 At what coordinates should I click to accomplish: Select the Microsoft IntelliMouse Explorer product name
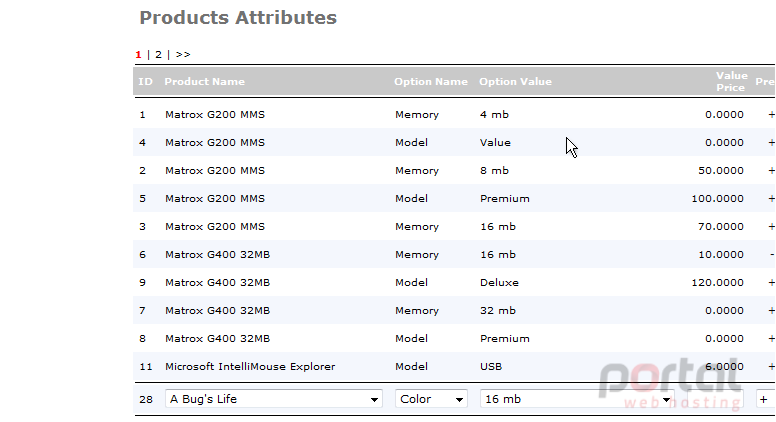click(x=250, y=367)
